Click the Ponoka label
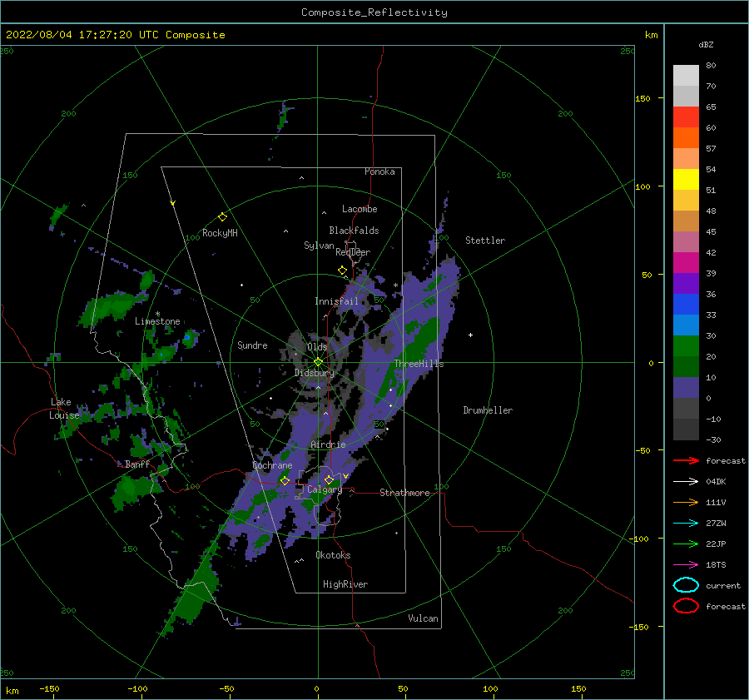This screenshot has width=749, height=700. coord(379,171)
